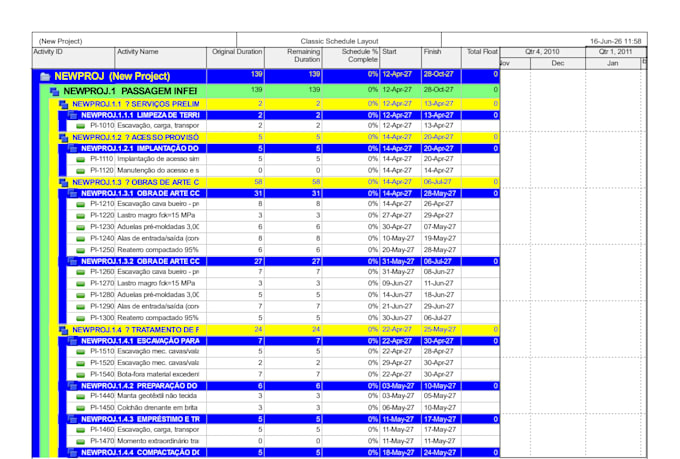Select the activity icon for PI-1270
Screen dimensions: 680x459
[81, 284]
